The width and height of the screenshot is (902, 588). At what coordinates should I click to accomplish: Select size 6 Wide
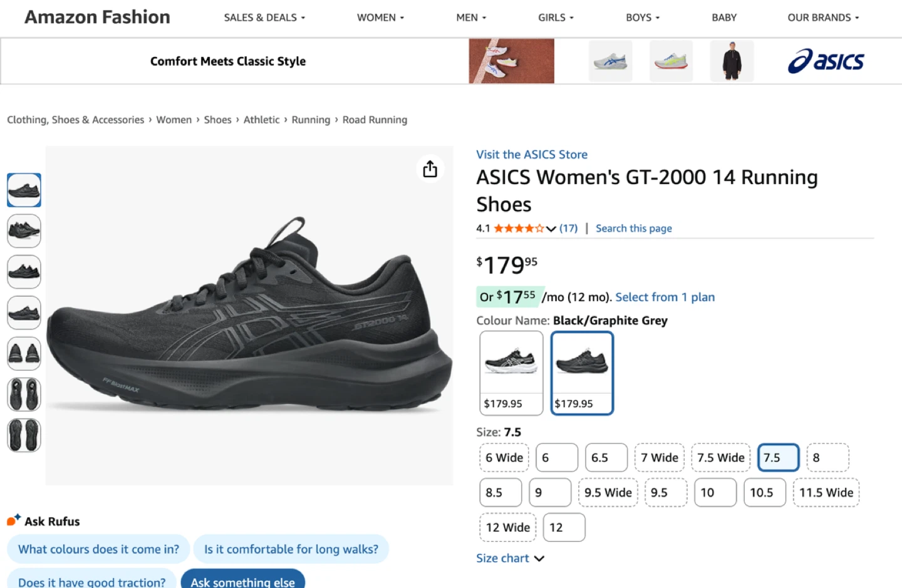tap(504, 457)
